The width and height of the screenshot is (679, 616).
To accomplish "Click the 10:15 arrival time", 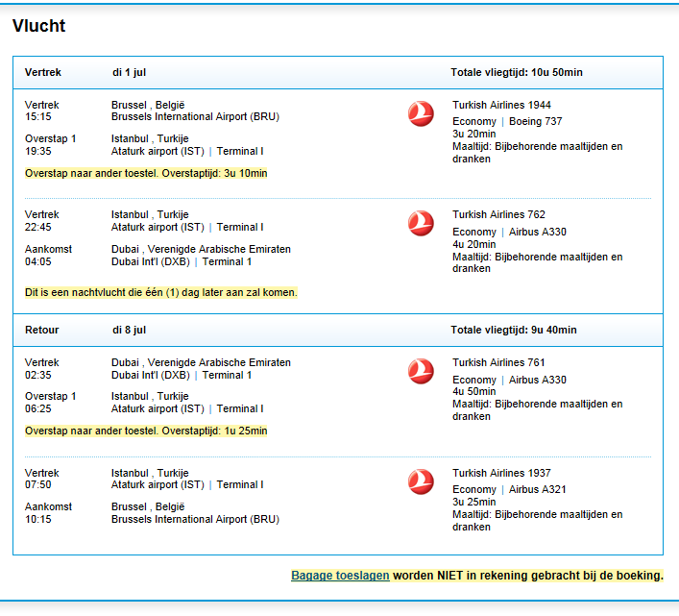I will tap(38, 519).
